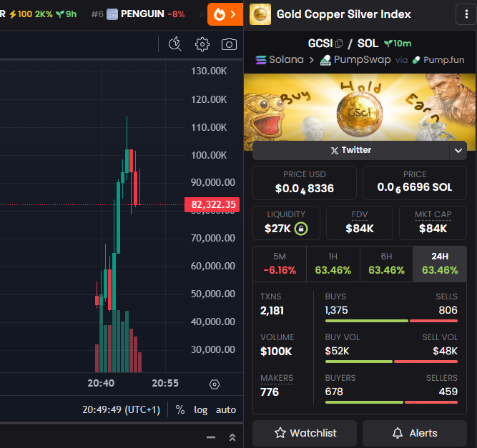Select the 24H timeframe tab
This screenshot has width=477, height=448.
pos(440,264)
